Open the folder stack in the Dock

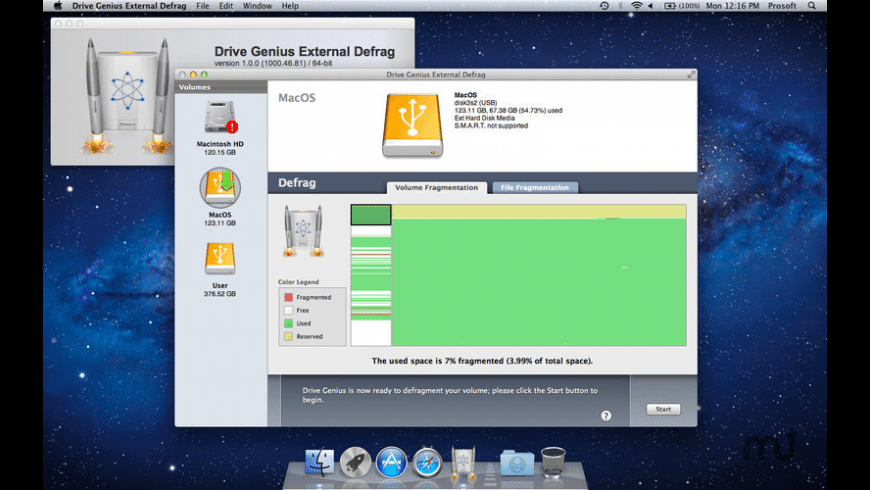(x=517, y=463)
